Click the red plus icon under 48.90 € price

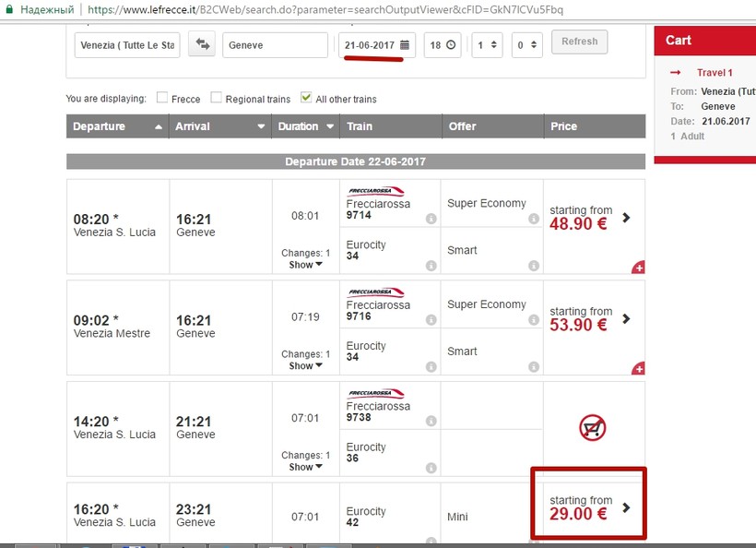click(638, 268)
